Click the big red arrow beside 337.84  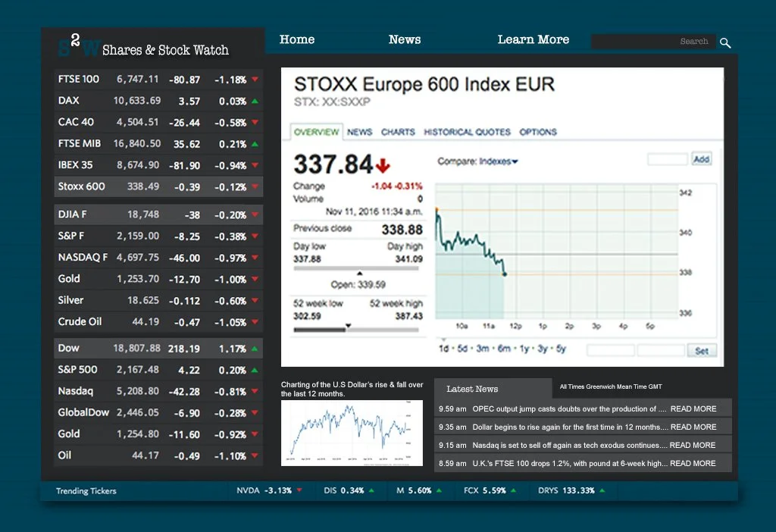(383, 165)
